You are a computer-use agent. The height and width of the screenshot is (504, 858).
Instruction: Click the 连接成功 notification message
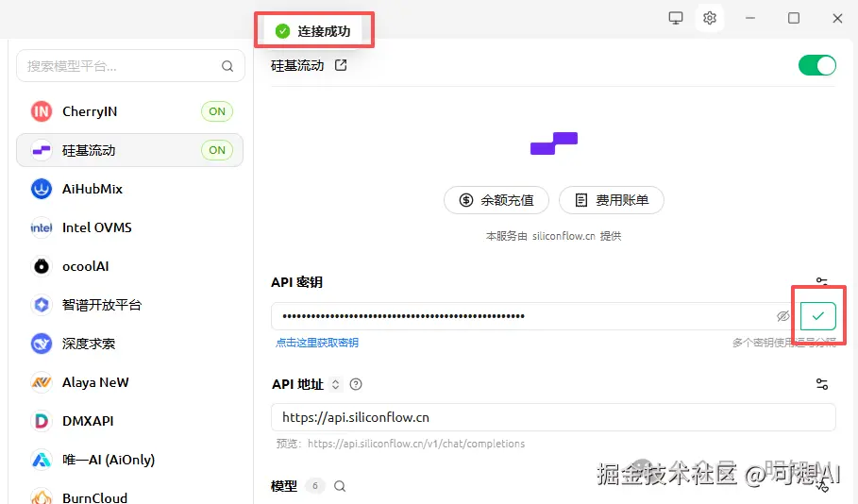(313, 31)
